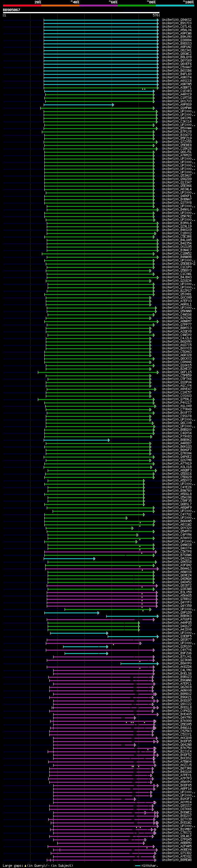
Task: Select the UniRef100_Q9SSS7 label
Action: click(177, 806)
